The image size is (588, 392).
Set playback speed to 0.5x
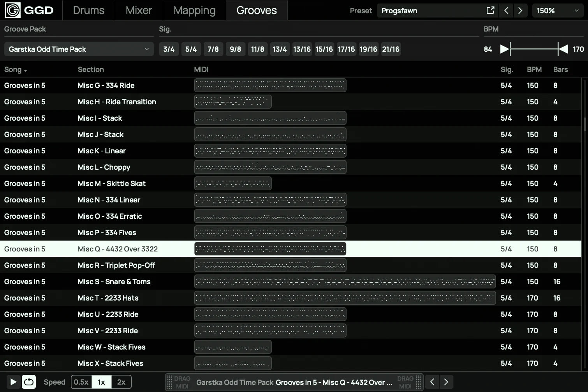coord(81,382)
